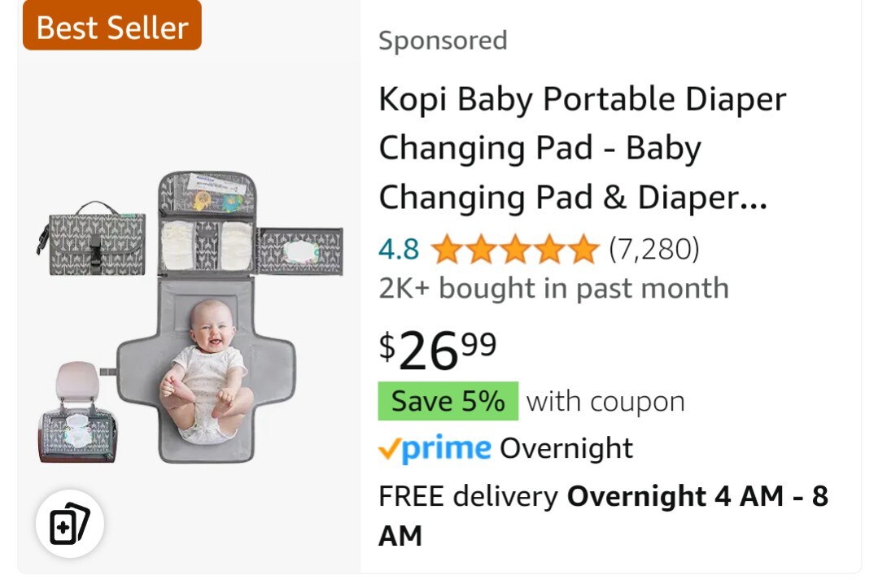Tap the 'with coupon' text
Screen dimensions: 878x588
[x=605, y=401]
